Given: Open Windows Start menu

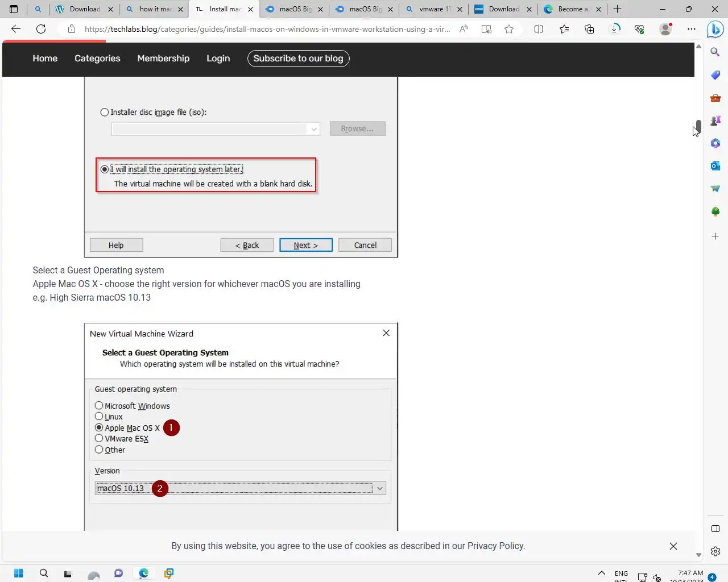Looking at the screenshot, I should point(18,573).
